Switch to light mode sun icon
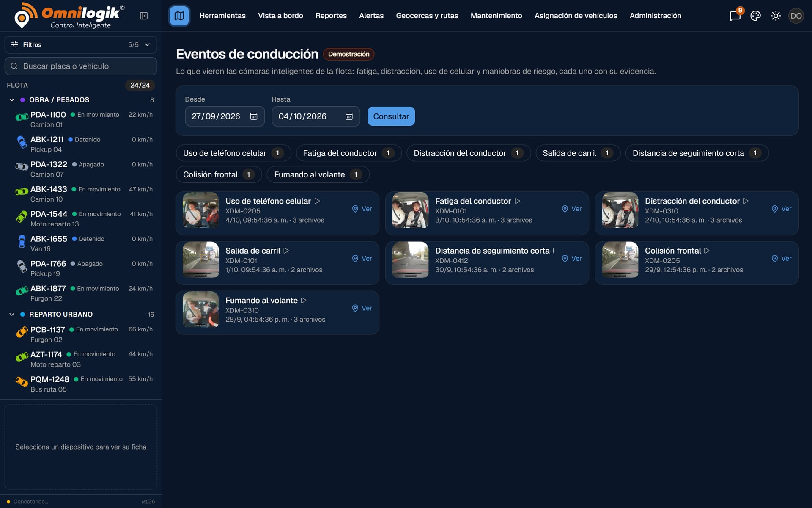 coord(776,16)
